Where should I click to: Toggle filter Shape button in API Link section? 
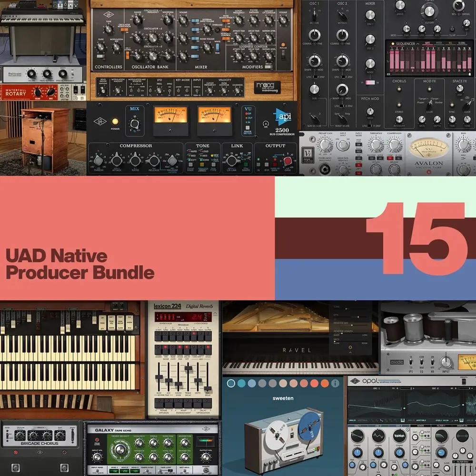[x=246, y=165]
